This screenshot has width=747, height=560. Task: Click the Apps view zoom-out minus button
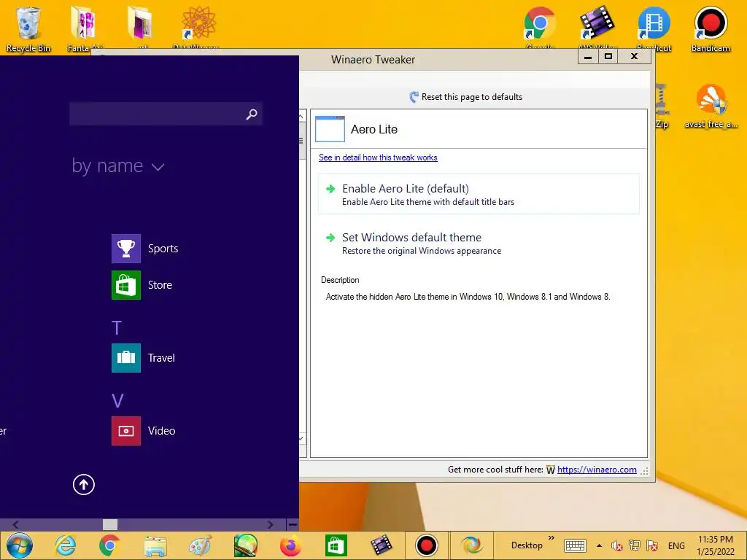(293, 524)
